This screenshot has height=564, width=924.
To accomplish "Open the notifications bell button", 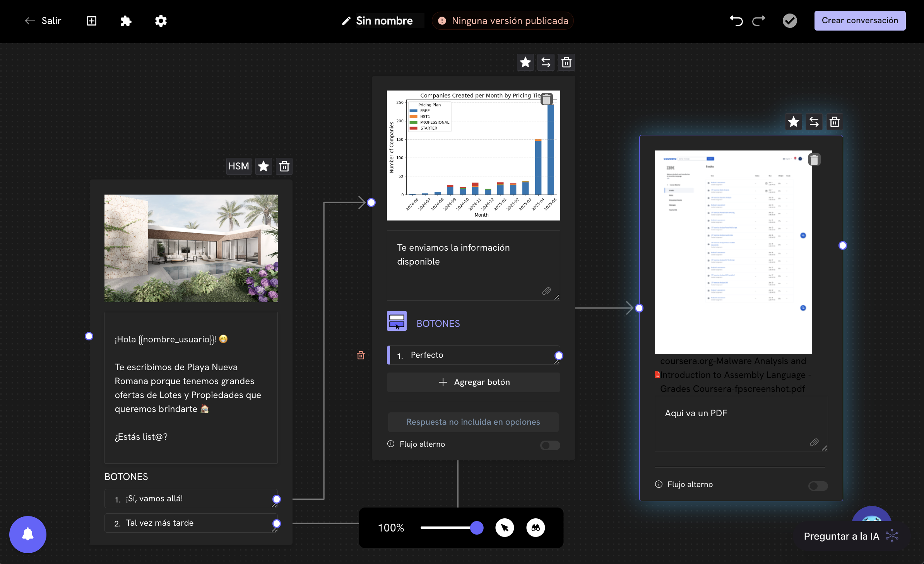I will (28, 535).
